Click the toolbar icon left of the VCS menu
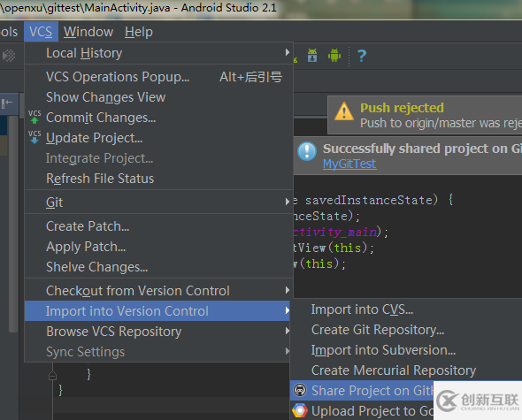 pyautogui.click(x=9, y=55)
